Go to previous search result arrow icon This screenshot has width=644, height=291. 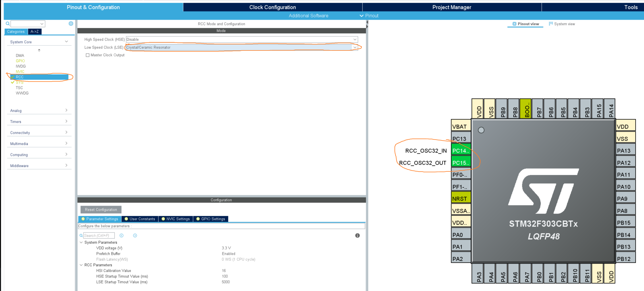tap(121, 236)
